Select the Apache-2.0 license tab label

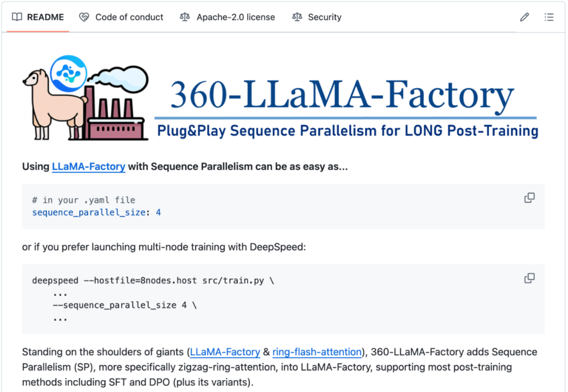tap(235, 17)
